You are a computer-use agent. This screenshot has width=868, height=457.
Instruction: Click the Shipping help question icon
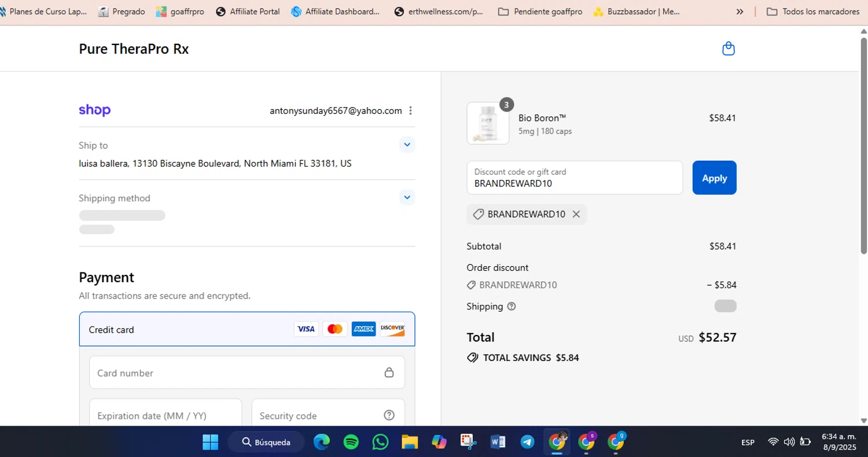[511, 307]
